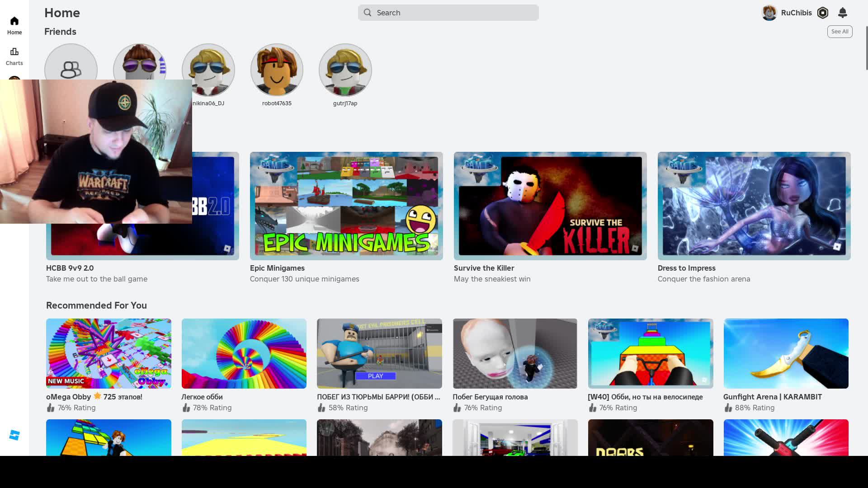Screen dimensions: 868x488
Task: Click the HCBB 9v9 2.0 title link
Action: click(70, 268)
